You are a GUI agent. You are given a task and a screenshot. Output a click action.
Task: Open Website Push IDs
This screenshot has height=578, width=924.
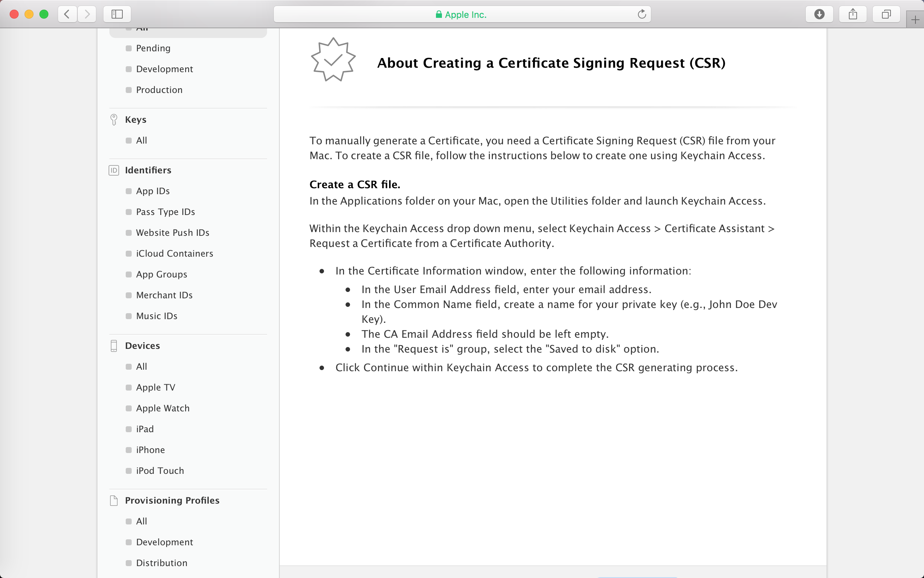click(x=173, y=233)
